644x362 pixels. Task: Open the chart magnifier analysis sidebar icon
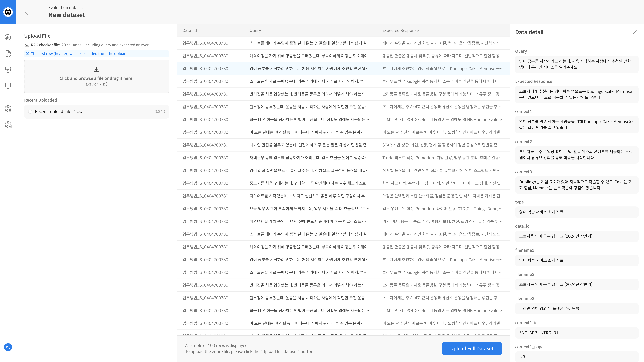8,37
